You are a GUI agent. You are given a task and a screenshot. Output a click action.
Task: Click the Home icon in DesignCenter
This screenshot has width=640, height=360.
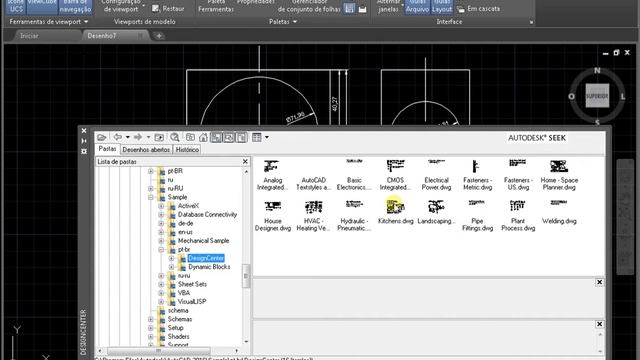(203, 138)
